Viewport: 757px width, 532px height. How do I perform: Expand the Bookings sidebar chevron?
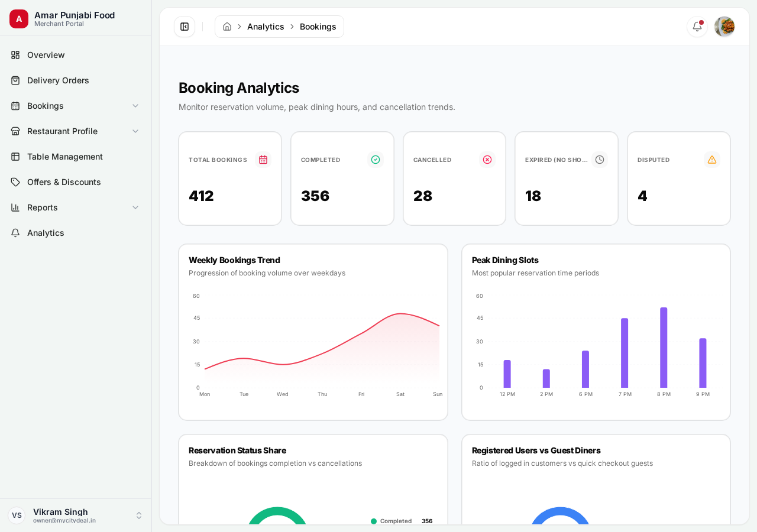tap(135, 106)
